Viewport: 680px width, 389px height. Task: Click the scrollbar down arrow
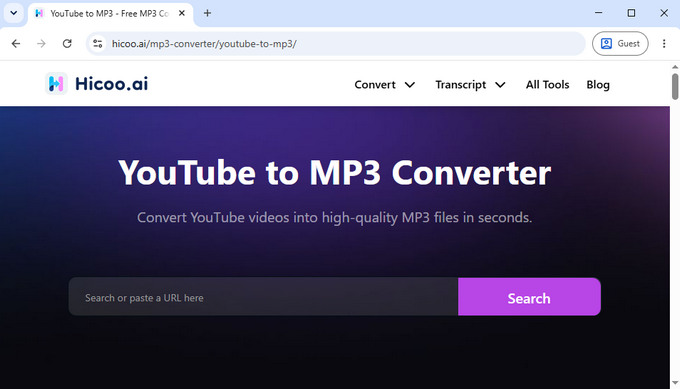point(675,383)
